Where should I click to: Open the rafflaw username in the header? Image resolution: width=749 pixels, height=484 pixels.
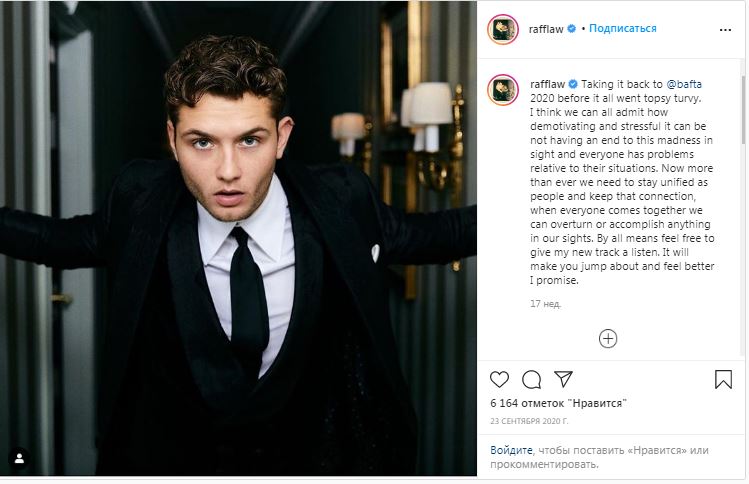pyautogui.click(x=546, y=29)
